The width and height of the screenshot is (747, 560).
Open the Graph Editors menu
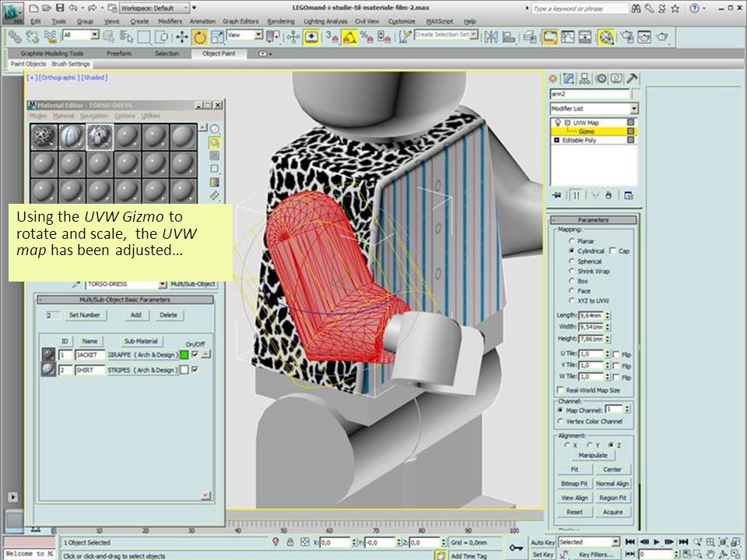point(240,22)
